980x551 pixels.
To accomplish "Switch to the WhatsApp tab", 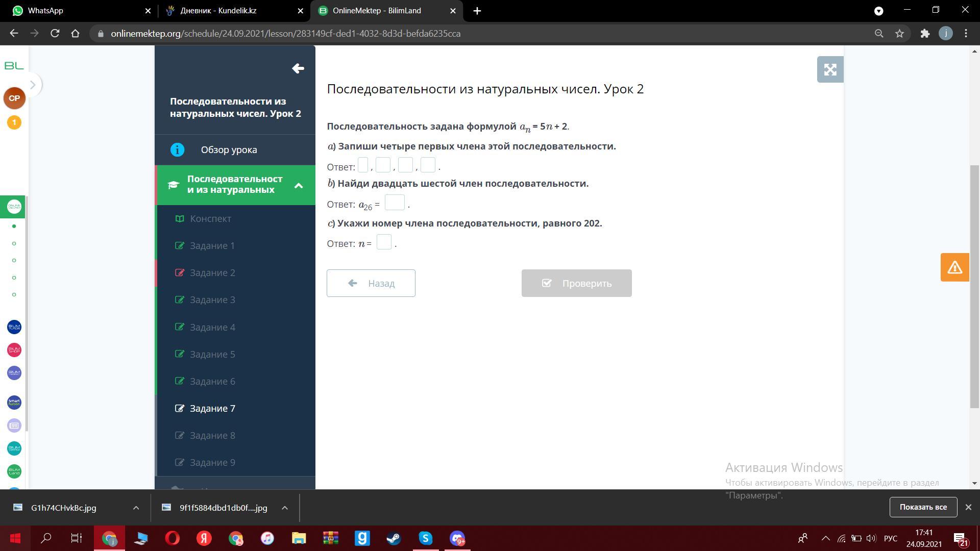I will (x=46, y=11).
